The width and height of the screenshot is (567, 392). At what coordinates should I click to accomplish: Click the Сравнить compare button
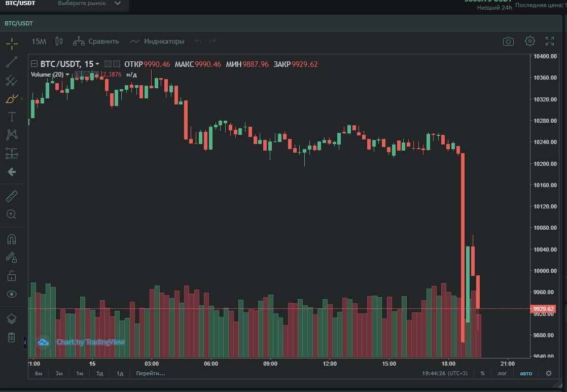coord(96,42)
